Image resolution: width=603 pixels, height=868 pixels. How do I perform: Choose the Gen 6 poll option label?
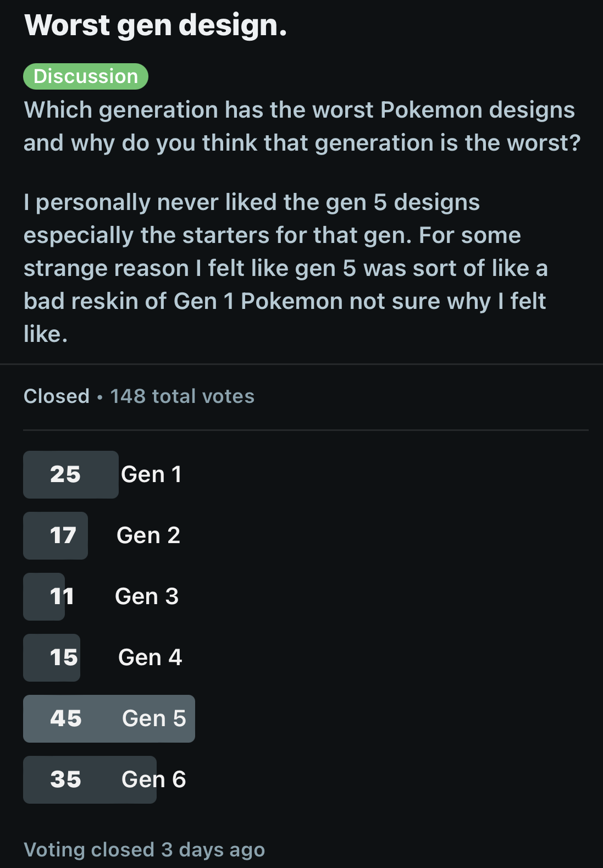154,779
